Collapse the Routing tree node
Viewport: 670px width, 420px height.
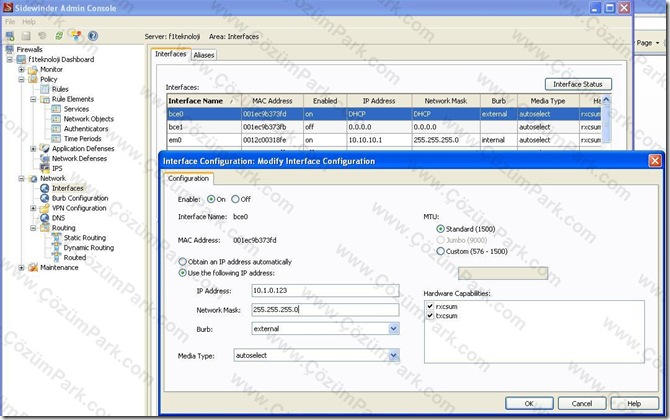(33, 228)
